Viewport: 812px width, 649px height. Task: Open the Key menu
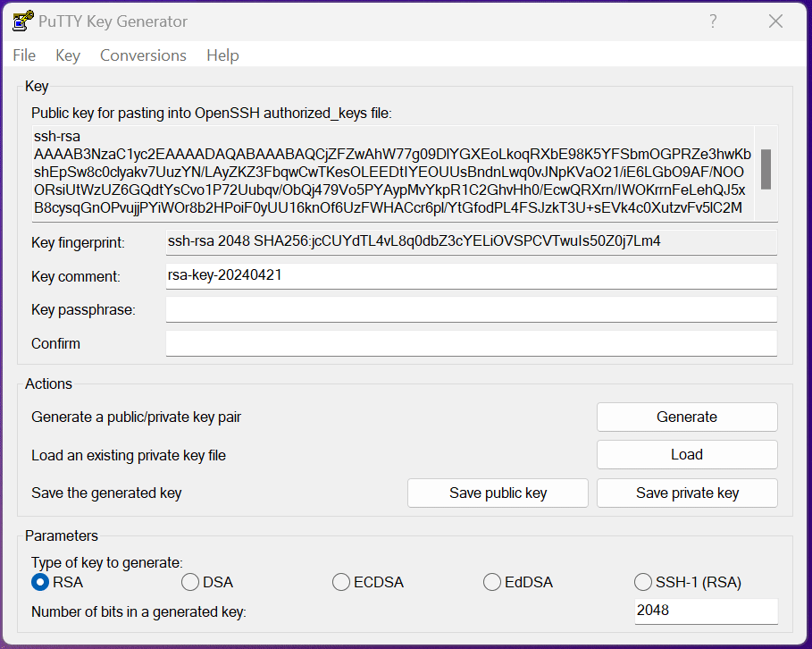pyautogui.click(x=68, y=55)
